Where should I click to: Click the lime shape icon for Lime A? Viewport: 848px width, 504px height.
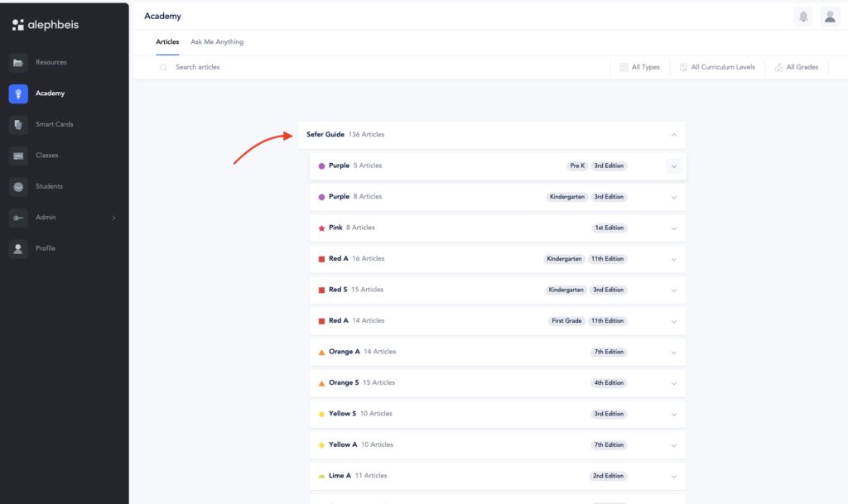click(x=321, y=477)
